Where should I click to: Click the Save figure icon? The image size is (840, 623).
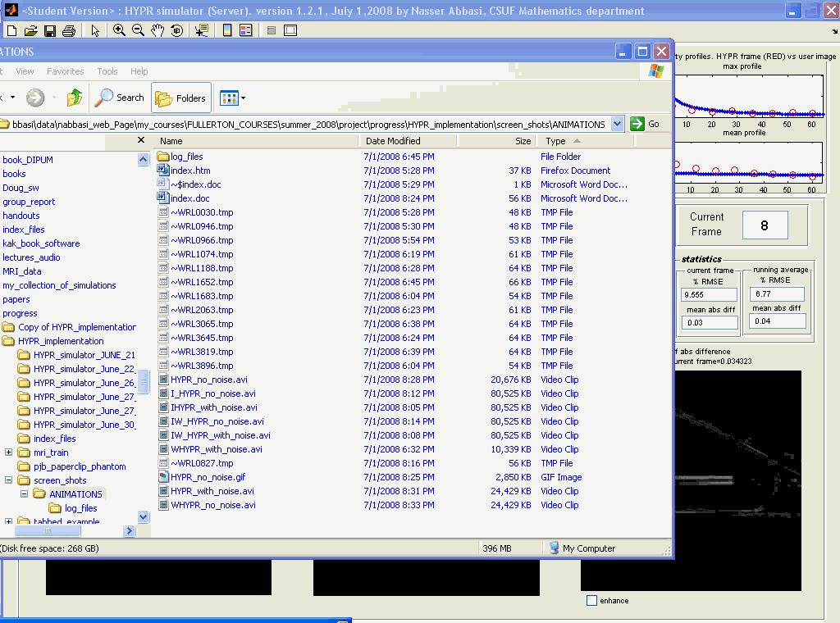[50, 30]
